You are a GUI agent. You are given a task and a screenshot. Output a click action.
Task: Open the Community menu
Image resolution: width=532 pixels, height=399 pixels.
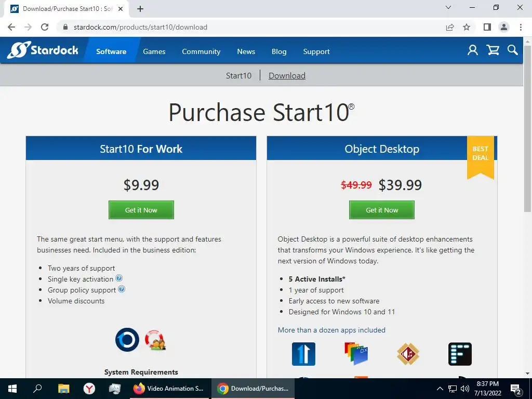point(201,51)
